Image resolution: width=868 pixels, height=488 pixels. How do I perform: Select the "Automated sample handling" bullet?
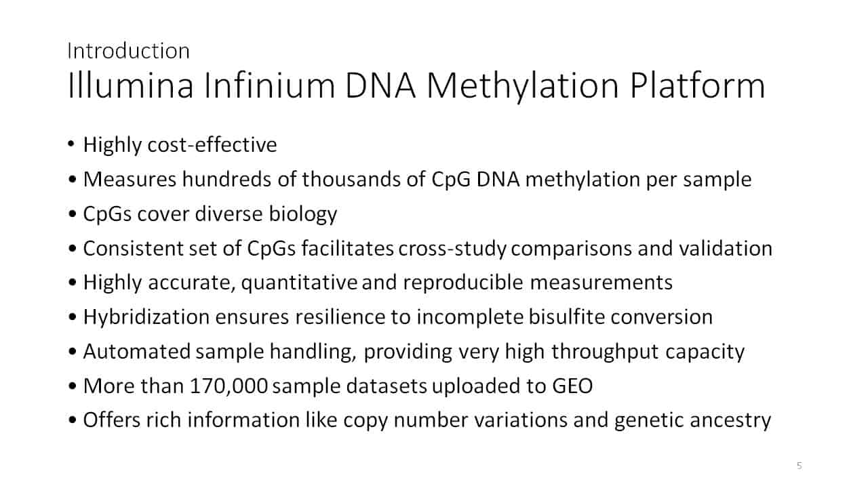tap(413, 352)
